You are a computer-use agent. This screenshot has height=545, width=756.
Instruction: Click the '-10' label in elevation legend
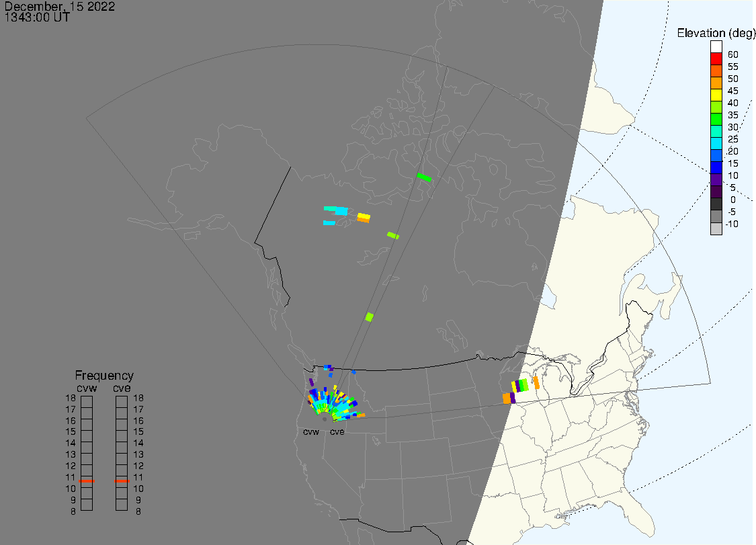coord(731,224)
